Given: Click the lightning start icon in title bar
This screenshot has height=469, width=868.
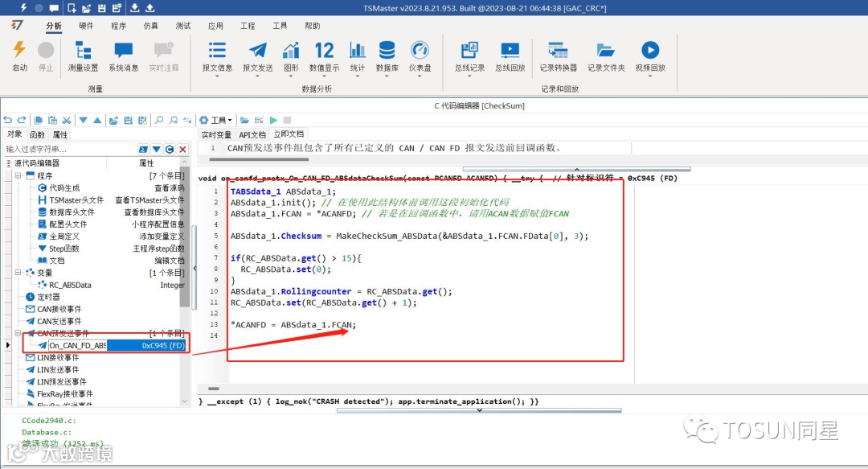Looking at the screenshot, I should [23, 8].
